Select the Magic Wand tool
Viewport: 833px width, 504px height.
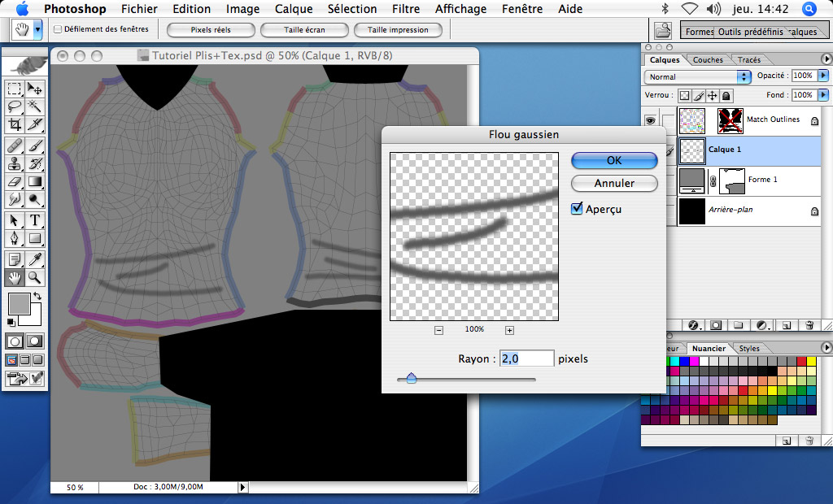pyautogui.click(x=35, y=106)
